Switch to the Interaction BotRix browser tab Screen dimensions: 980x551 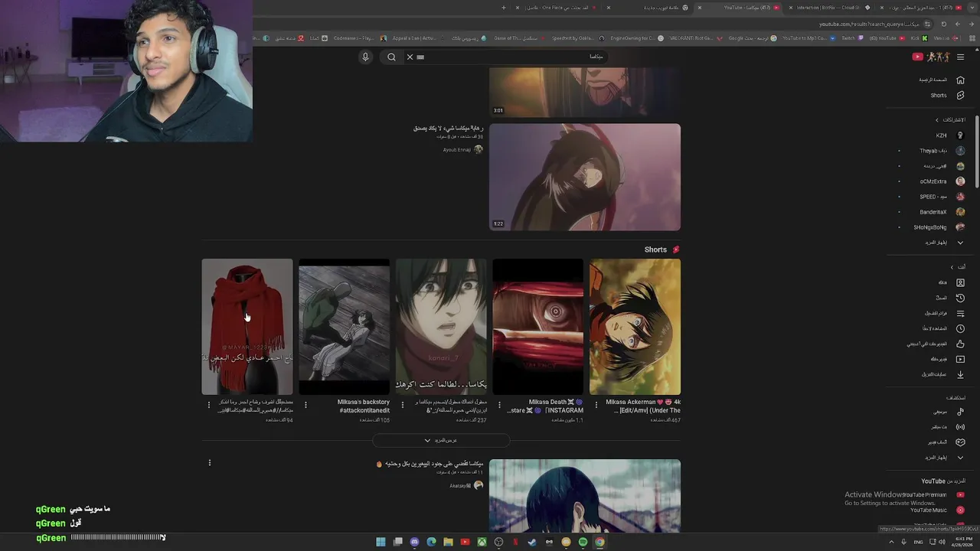click(831, 8)
